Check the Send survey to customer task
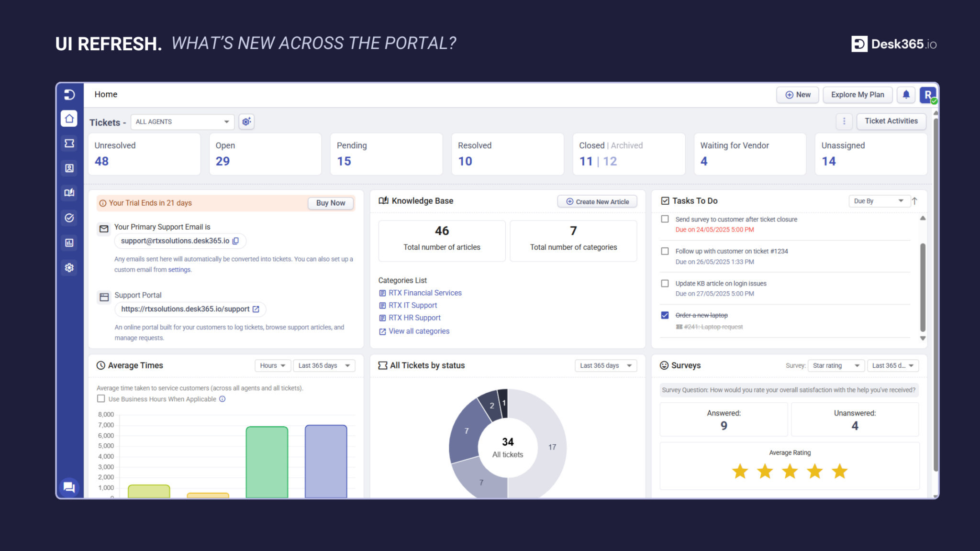Image resolution: width=980 pixels, height=551 pixels. [x=665, y=219]
